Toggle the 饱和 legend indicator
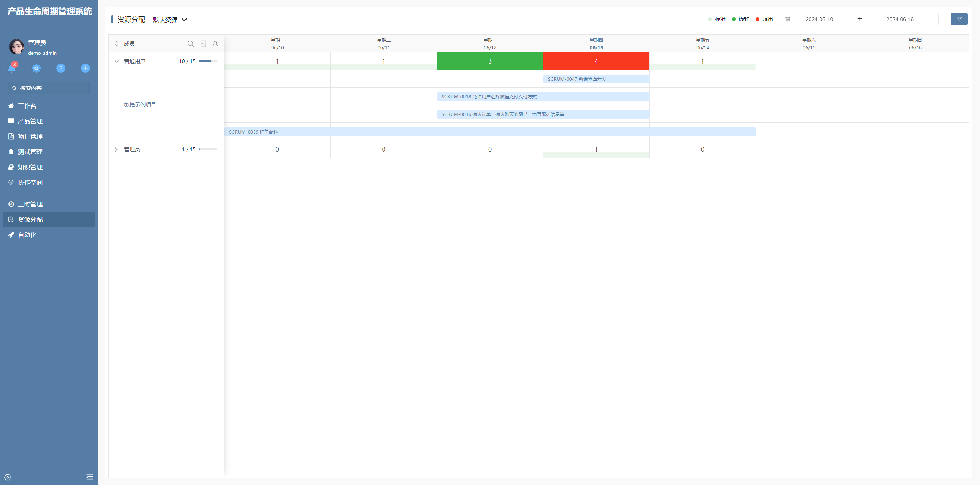Screen dimensions: 980x485 point(740,19)
